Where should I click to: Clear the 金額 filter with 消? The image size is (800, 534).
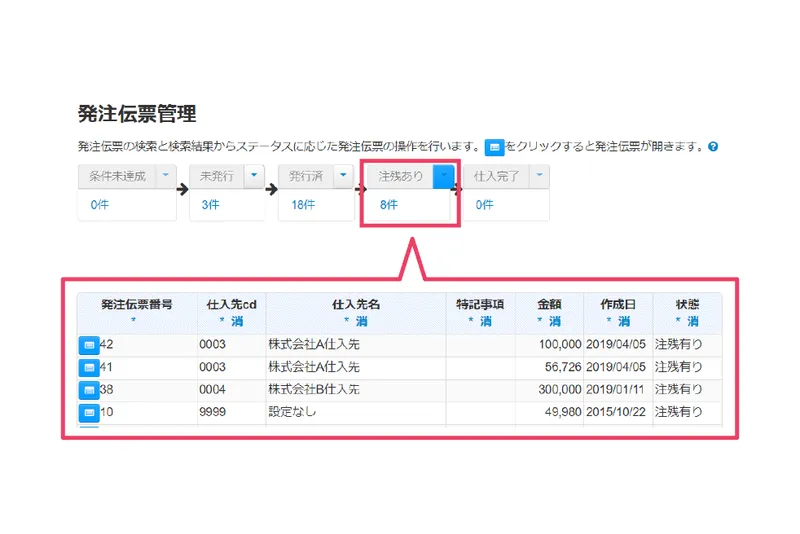pos(555,321)
